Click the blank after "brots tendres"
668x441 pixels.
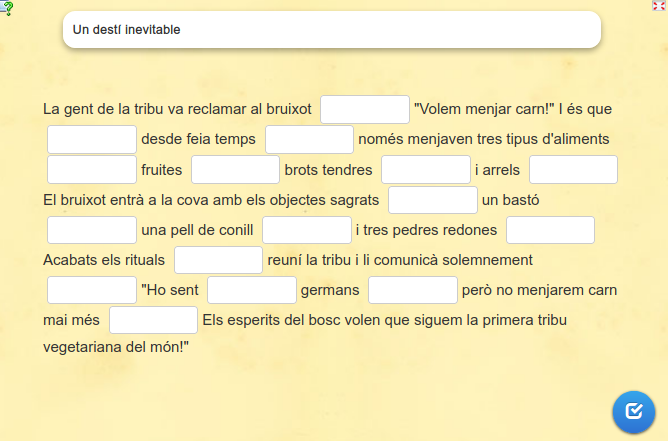tap(425, 170)
